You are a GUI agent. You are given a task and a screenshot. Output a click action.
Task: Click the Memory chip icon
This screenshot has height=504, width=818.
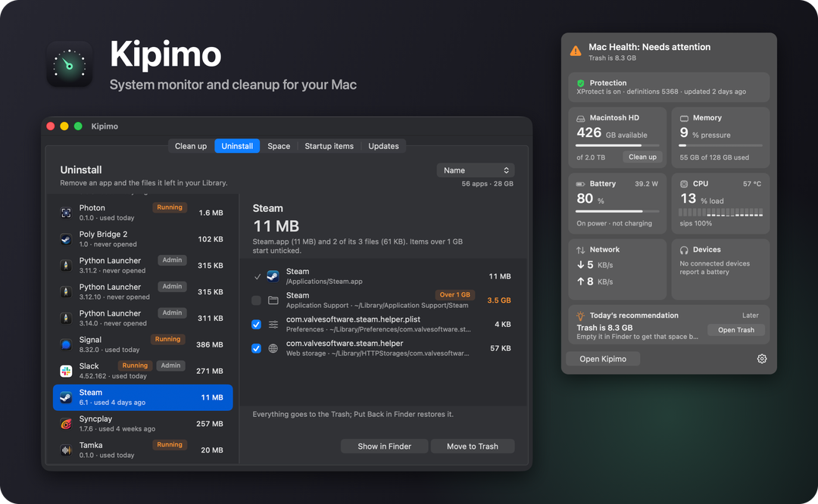pos(684,118)
